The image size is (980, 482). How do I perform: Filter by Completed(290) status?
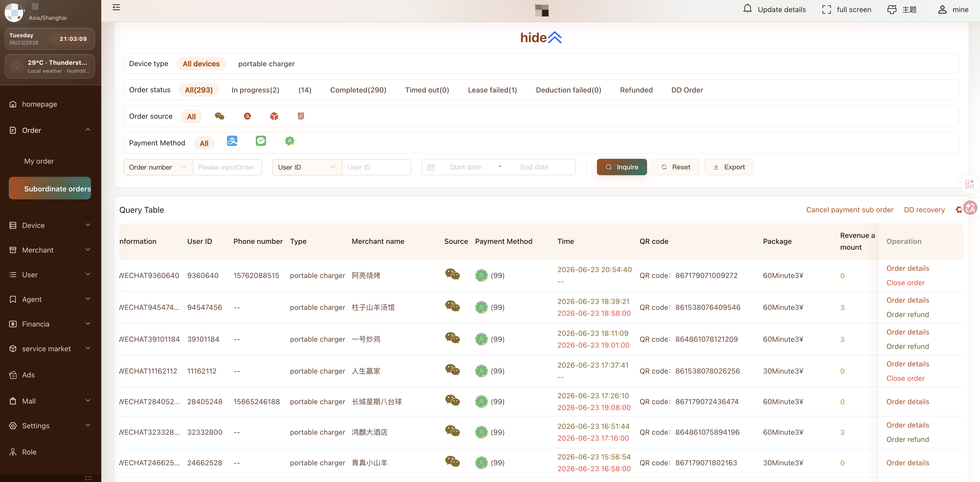(358, 90)
